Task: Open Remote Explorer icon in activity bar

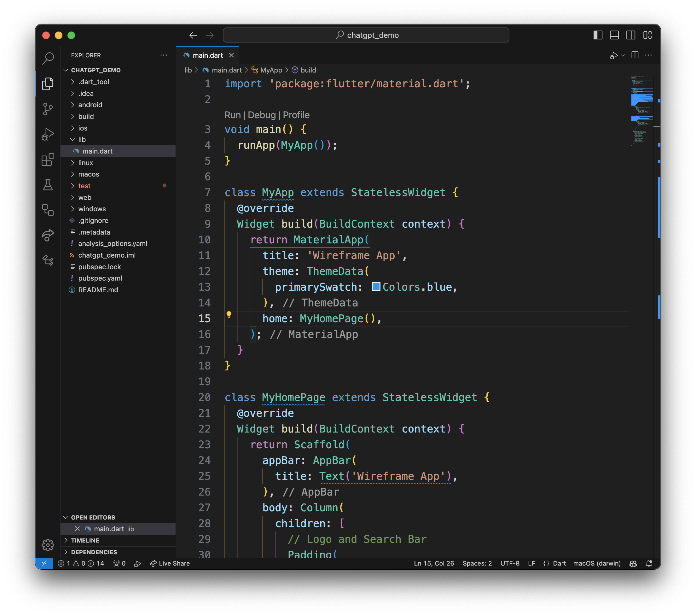Action: (48, 210)
